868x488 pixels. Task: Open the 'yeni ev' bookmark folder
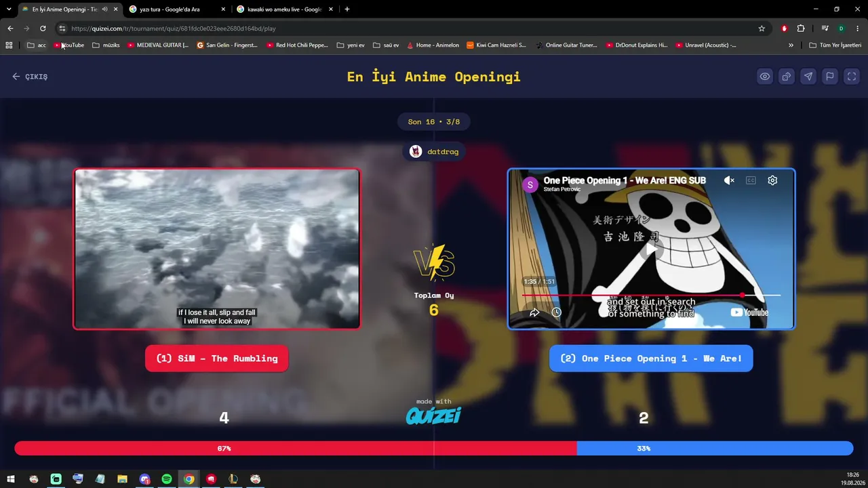click(351, 45)
